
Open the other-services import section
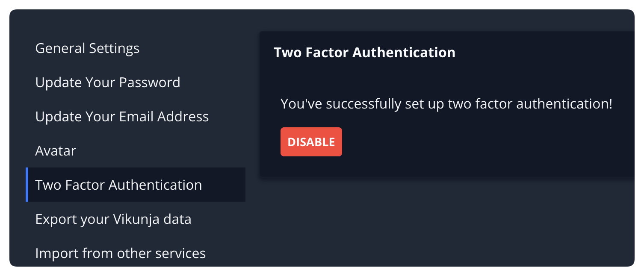[121, 253]
